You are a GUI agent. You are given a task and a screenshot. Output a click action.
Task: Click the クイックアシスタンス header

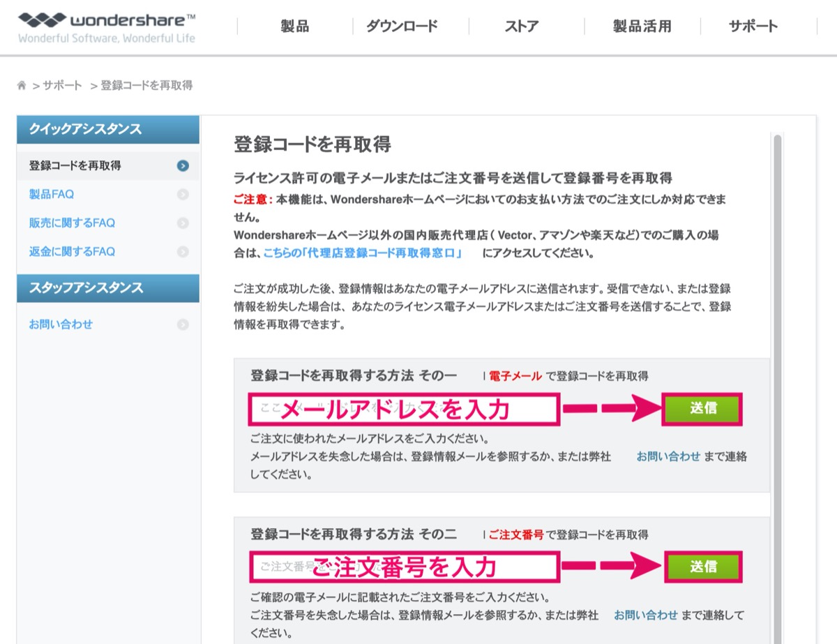click(x=108, y=130)
